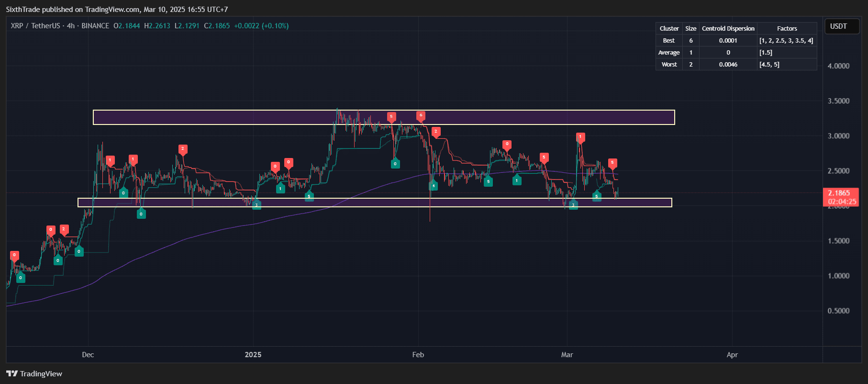Click the Factors column header

pyautogui.click(x=787, y=29)
